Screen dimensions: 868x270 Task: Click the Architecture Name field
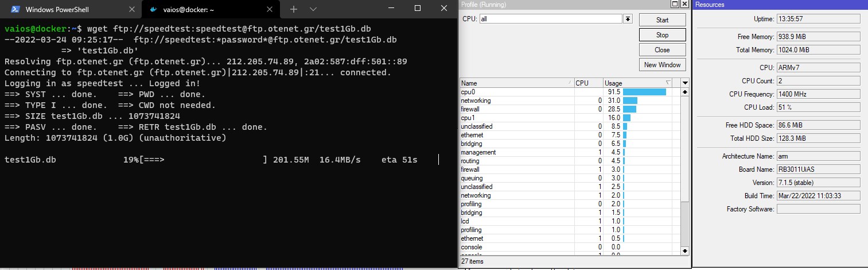tap(818, 156)
